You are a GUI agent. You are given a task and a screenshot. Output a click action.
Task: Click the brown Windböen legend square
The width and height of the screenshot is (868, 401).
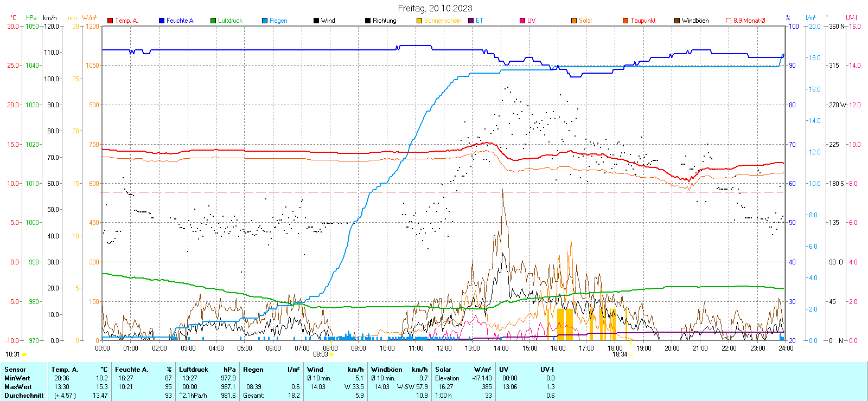coord(677,21)
